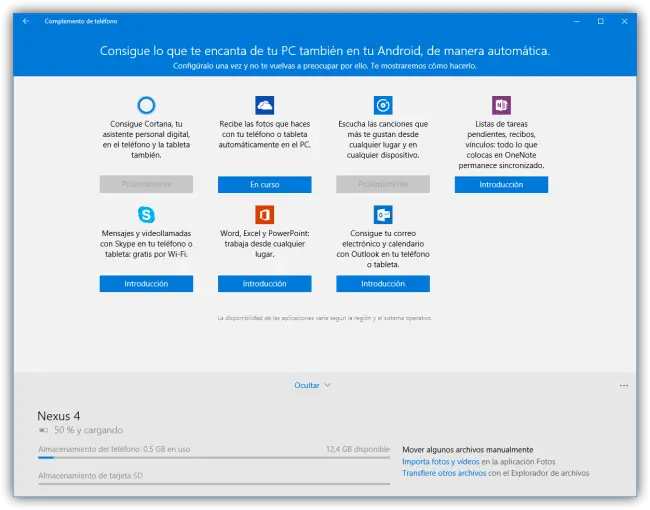
Task: Click Mover algunos archivos manualmente heading
Action: (x=468, y=449)
